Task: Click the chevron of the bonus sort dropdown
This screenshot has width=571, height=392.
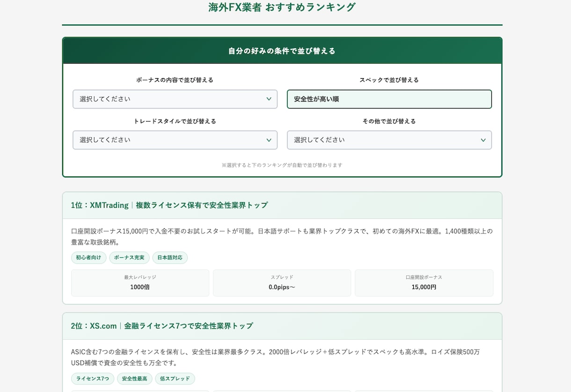Action: 269,99
